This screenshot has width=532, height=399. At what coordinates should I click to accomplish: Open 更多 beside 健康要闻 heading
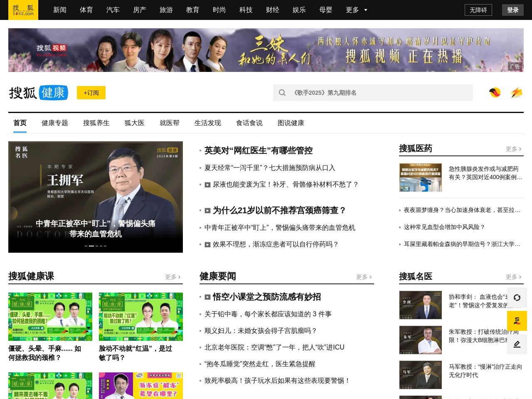pyautogui.click(x=363, y=277)
